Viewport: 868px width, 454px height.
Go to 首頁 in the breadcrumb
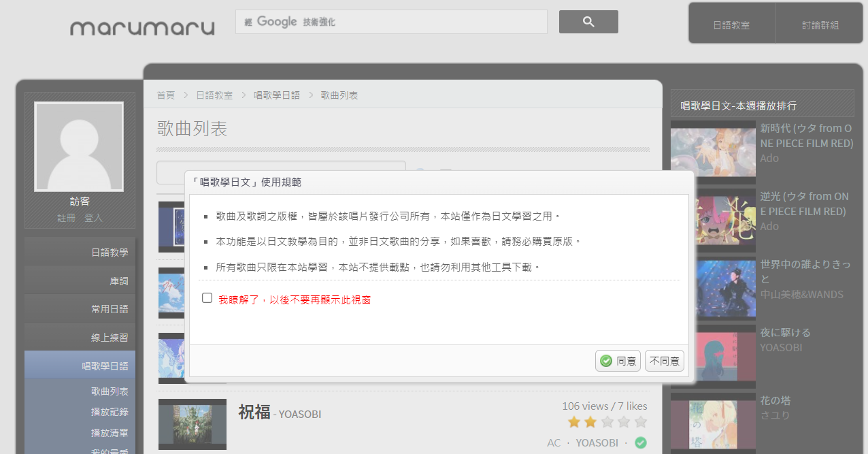pyautogui.click(x=165, y=95)
